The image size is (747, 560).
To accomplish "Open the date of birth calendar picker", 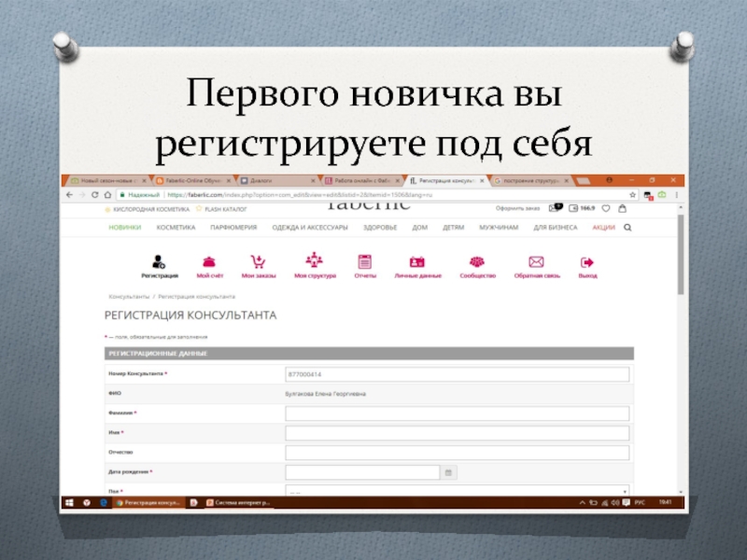I will (448, 472).
